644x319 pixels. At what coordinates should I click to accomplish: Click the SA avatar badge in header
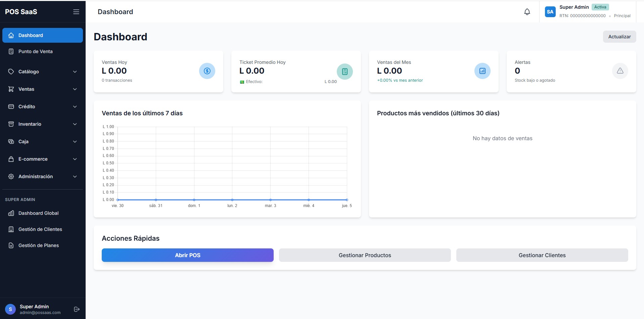tap(550, 12)
